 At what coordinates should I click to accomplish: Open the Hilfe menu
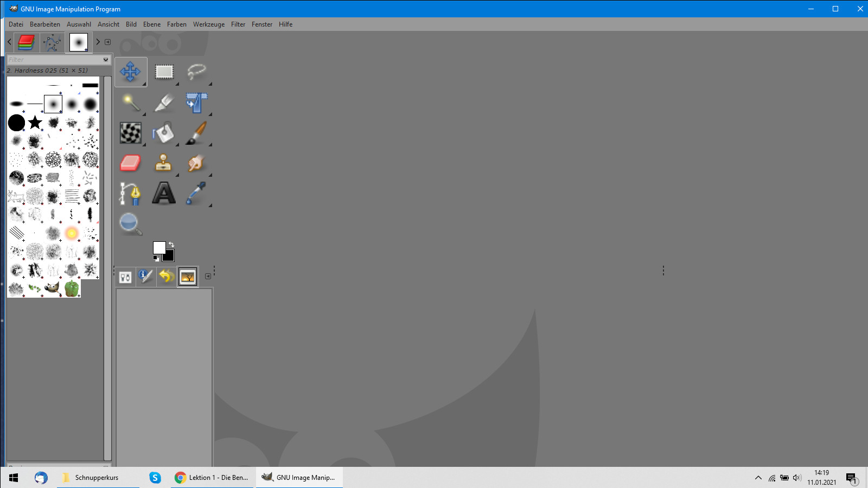click(286, 24)
